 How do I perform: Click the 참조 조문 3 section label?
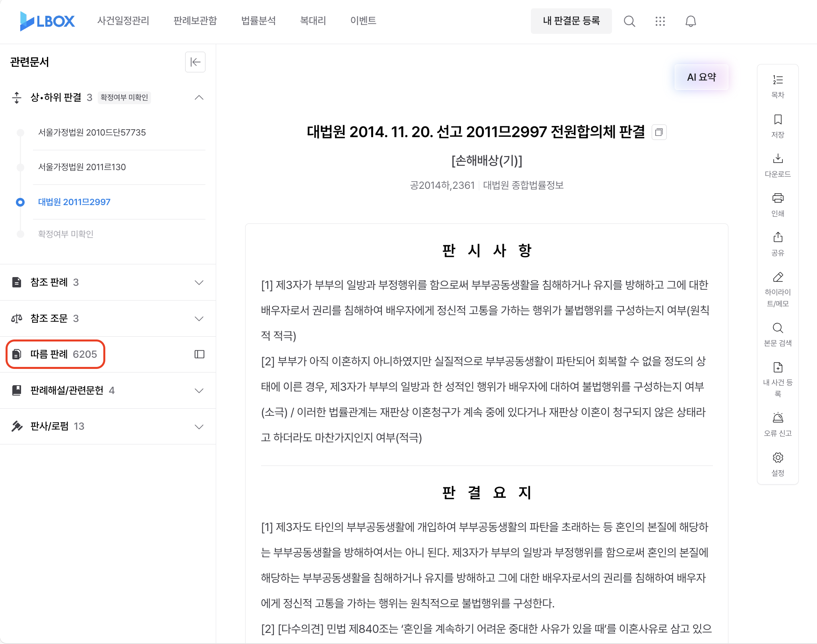pyautogui.click(x=54, y=318)
